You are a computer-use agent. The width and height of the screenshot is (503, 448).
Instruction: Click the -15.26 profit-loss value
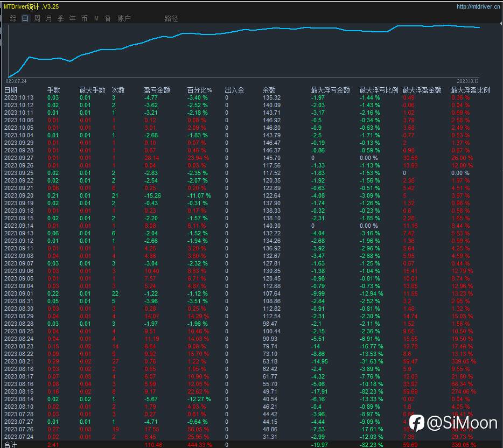point(152,195)
